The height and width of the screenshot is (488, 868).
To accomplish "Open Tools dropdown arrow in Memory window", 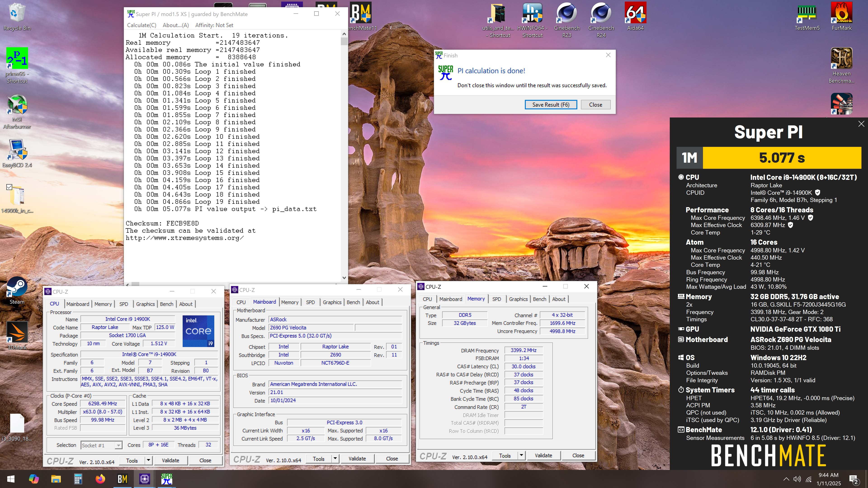I will coord(521,455).
